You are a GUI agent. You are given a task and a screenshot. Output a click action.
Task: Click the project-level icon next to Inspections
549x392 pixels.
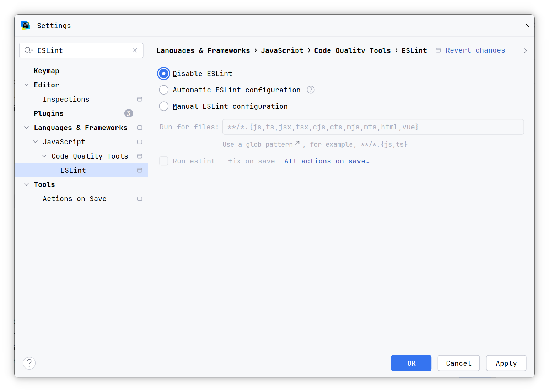coord(140,99)
